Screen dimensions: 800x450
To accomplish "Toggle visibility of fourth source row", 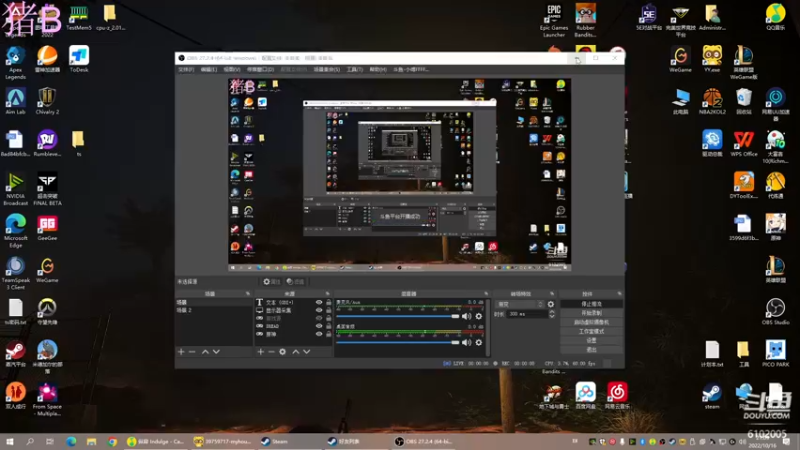I will pos(319,326).
